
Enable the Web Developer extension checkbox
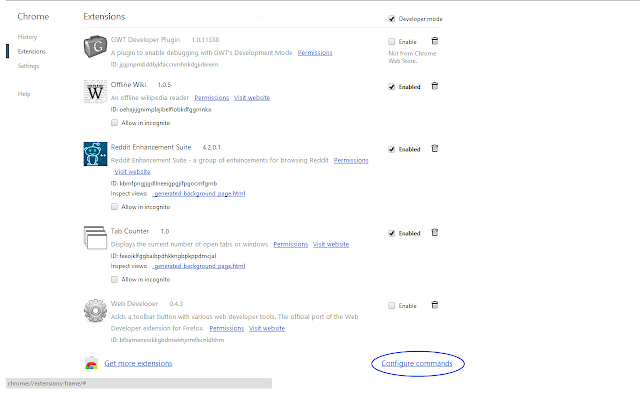(x=391, y=306)
